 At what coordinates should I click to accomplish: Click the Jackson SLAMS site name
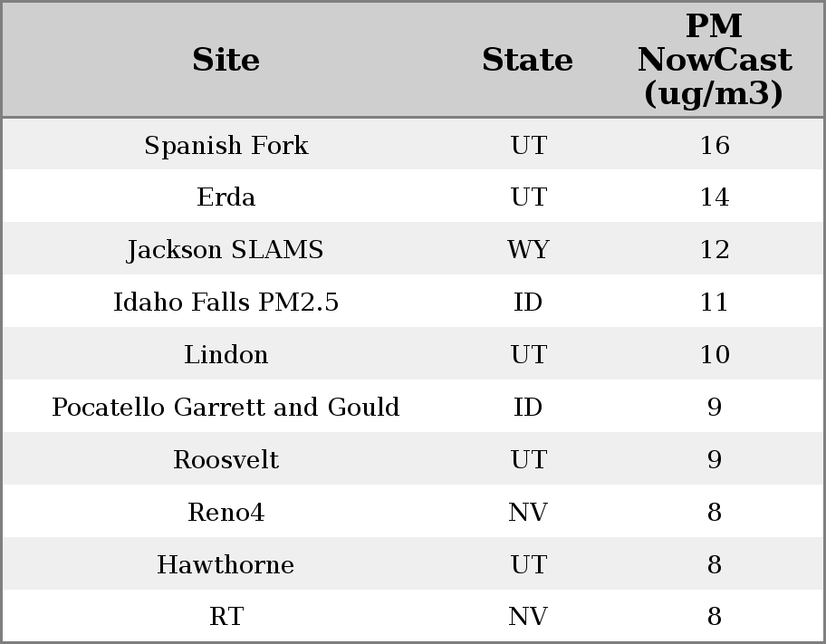point(226,250)
